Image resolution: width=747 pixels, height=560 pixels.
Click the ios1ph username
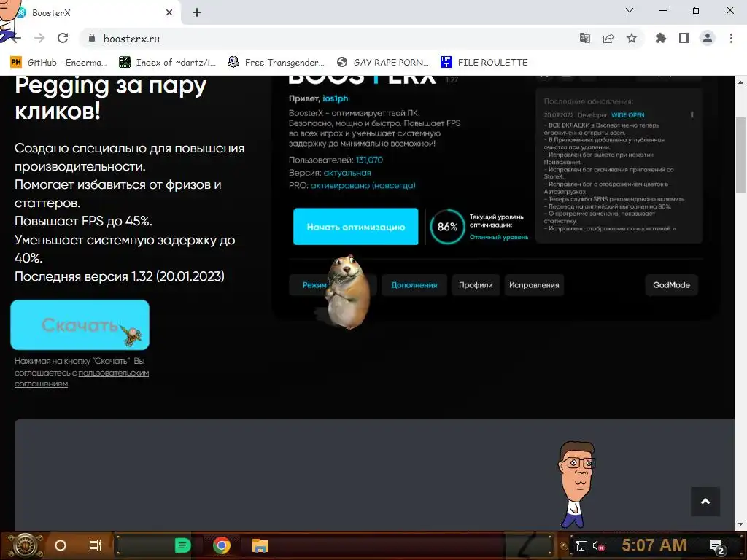[336, 98]
